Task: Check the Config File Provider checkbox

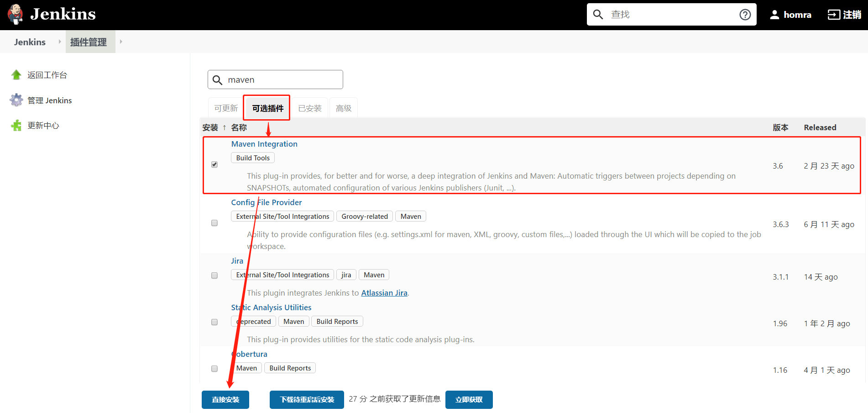Action: point(214,223)
